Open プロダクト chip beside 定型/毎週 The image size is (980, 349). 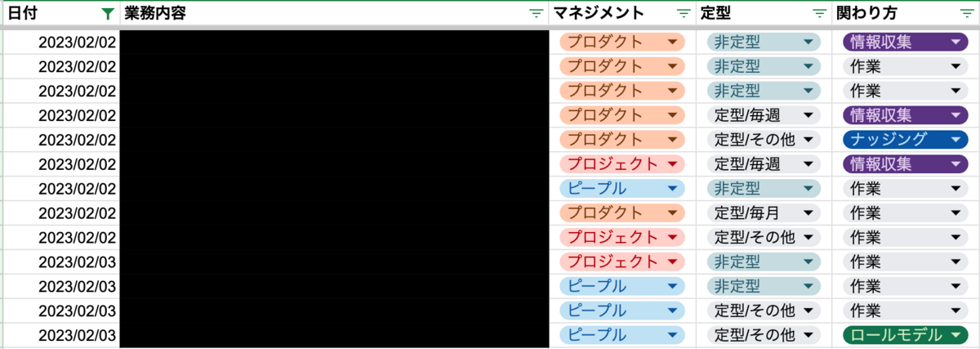pyautogui.click(x=622, y=115)
